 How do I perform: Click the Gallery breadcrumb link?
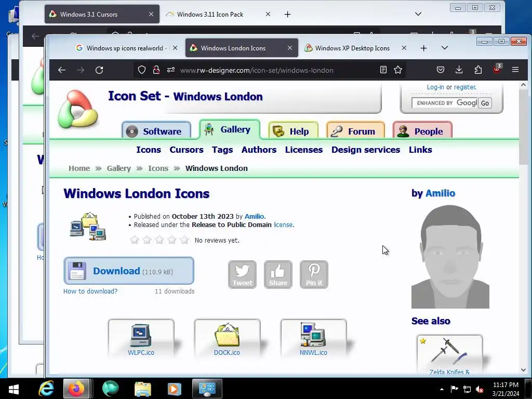(119, 168)
